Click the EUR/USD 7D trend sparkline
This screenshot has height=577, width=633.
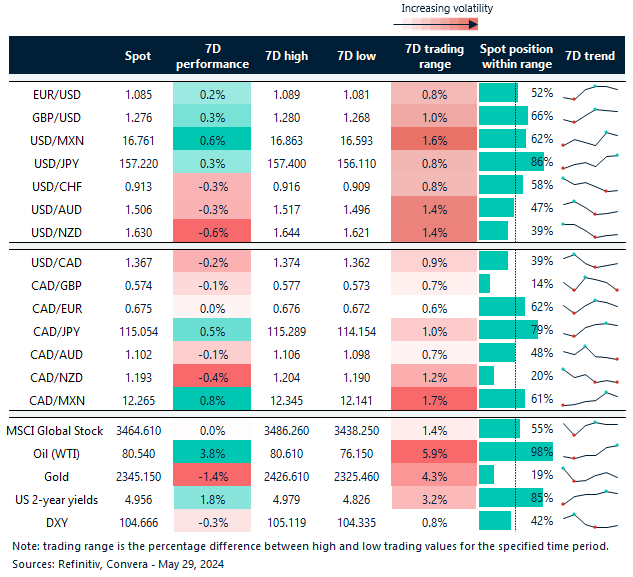click(x=590, y=94)
